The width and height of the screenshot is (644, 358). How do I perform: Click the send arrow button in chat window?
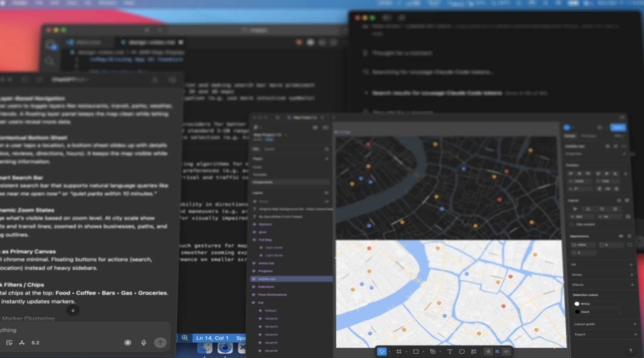pos(160,343)
